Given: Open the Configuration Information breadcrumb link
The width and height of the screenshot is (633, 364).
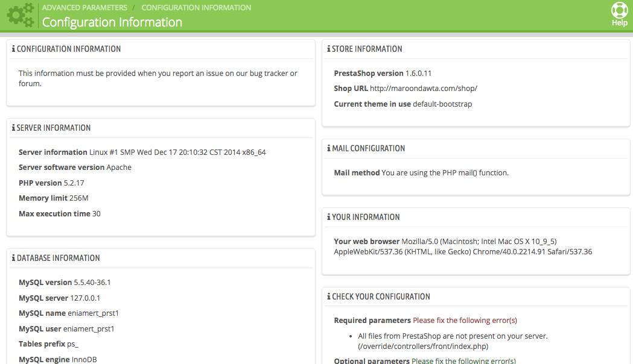Looking at the screenshot, I should tap(196, 8).
